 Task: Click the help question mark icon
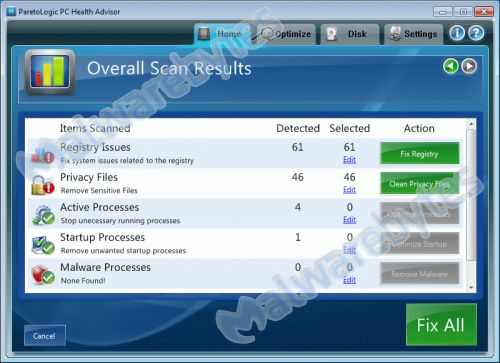click(476, 33)
